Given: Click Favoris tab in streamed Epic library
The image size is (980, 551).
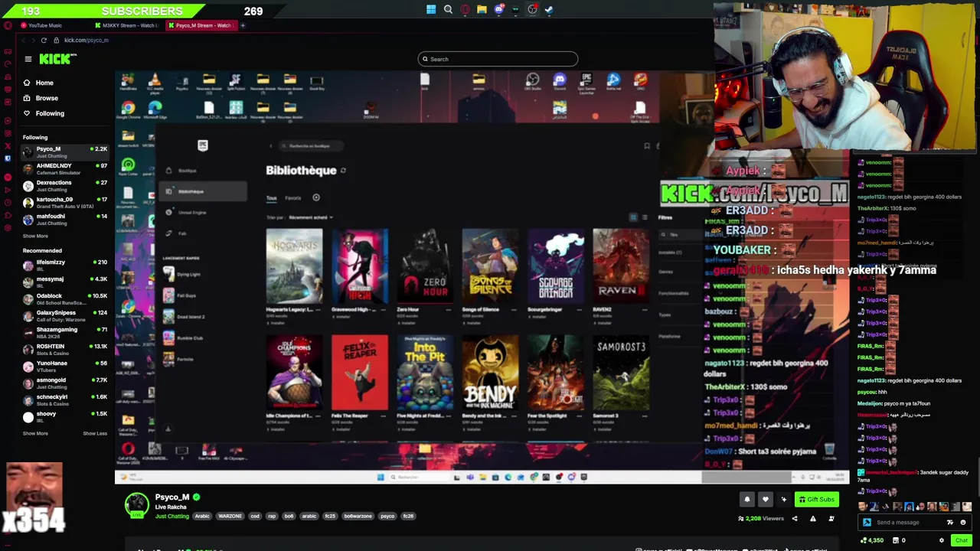Looking at the screenshot, I should click(x=293, y=198).
